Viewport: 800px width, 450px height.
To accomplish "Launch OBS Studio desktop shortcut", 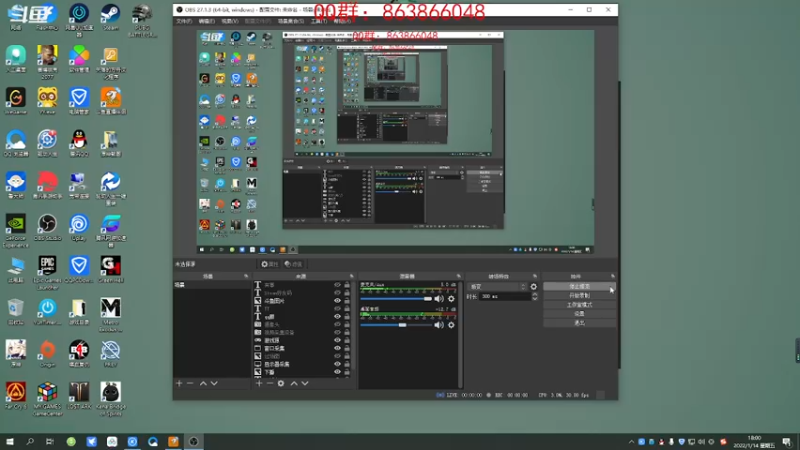I will tap(47, 228).
